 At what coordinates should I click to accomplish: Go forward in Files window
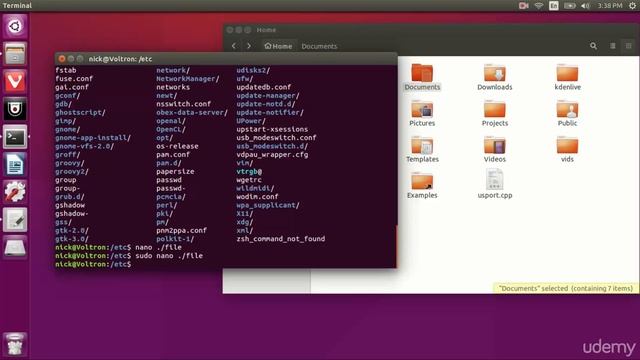[x=249, y=46]
